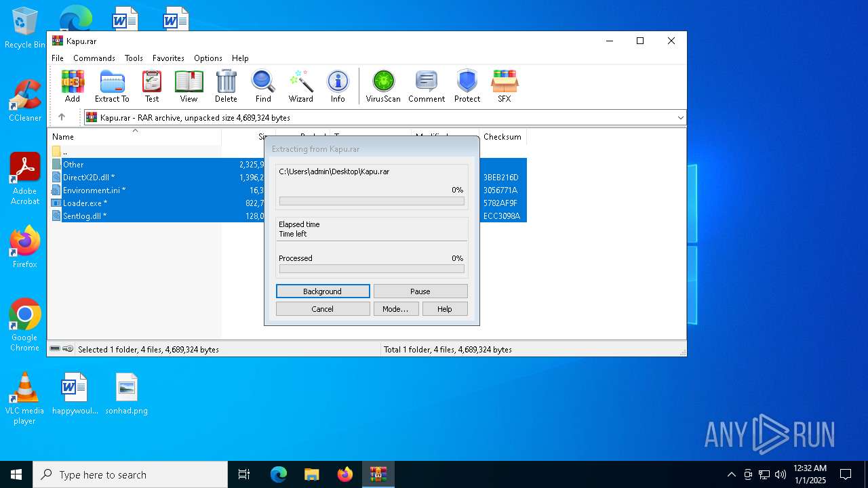Image resolution: width=868 pixels, height=488 pixels.
Task: Start VirusScan on the archive
Action: tap(383, 86)
